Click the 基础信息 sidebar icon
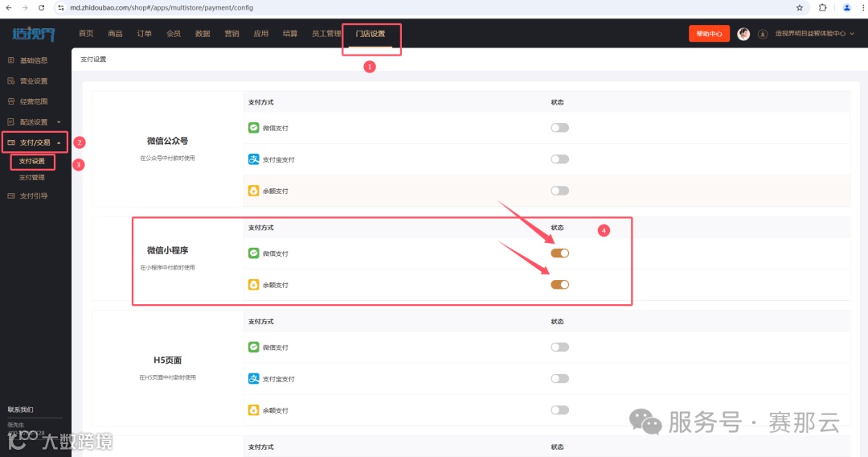868x457 pixels. point(11,60)
